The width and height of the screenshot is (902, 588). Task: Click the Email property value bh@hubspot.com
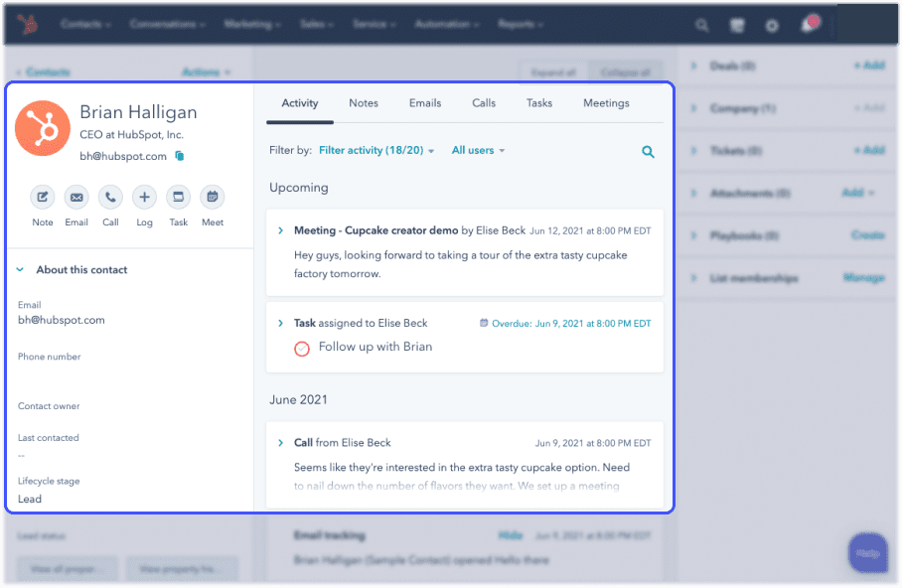pos(61,321)
